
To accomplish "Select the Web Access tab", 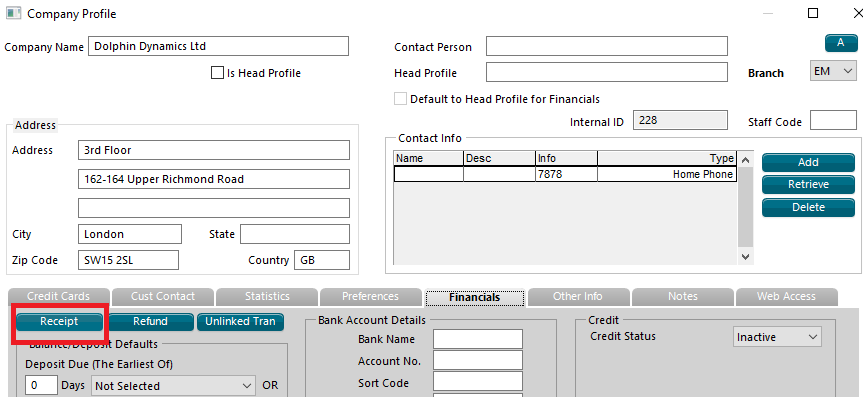I will [786, 297].
